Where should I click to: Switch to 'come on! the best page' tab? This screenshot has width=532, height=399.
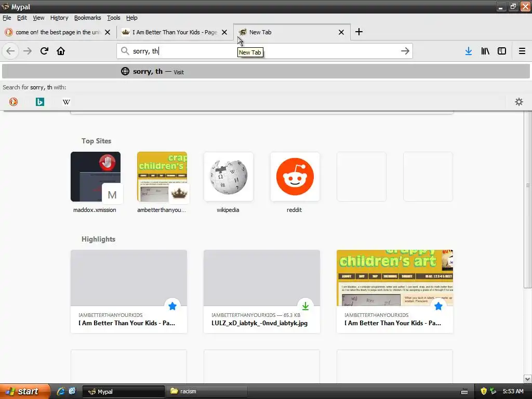tap(58, 32)
